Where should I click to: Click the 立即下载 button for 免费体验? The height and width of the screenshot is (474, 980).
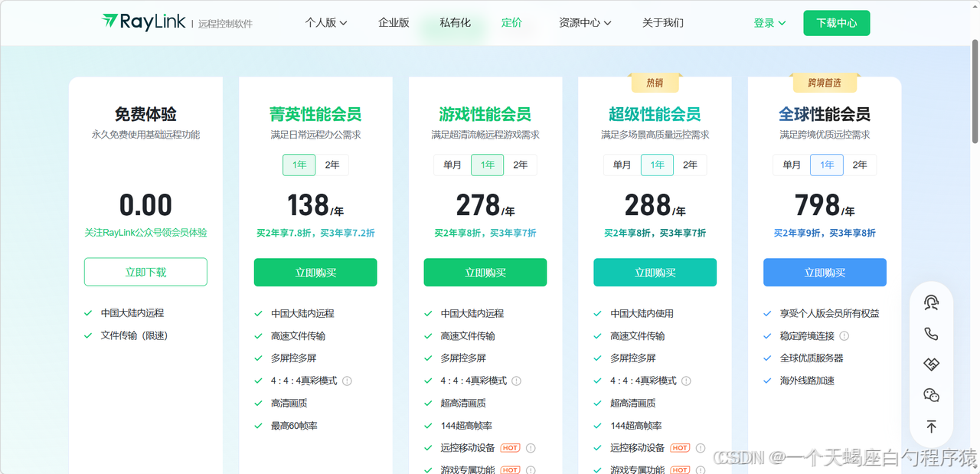pos(145,272)
